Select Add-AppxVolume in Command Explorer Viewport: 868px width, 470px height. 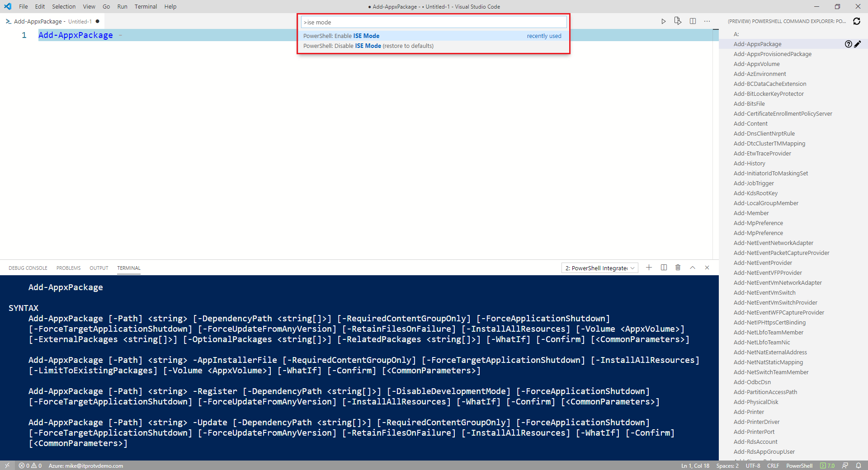coord(756,64)
